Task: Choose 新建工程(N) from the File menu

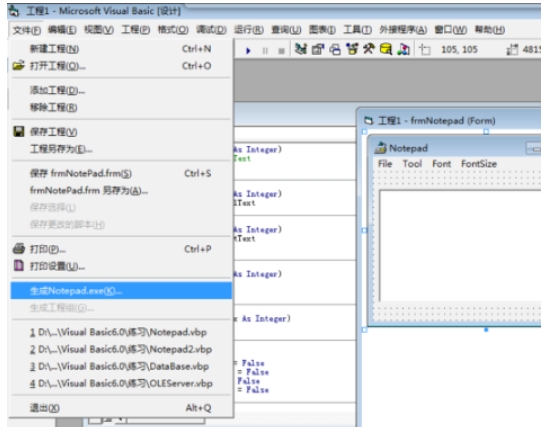Action: pyautogui.click(x=121, y=49)
